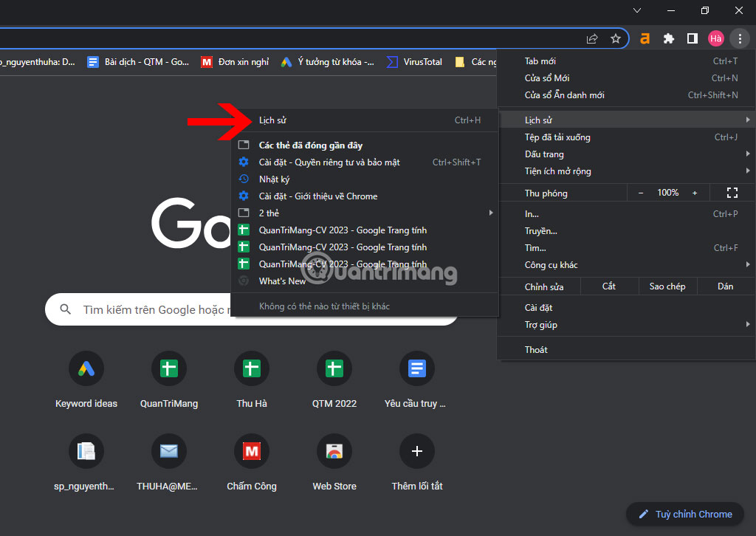The image size is (756, 536).
Task: Click the search magnifier icon
Action: coord(66,309)
